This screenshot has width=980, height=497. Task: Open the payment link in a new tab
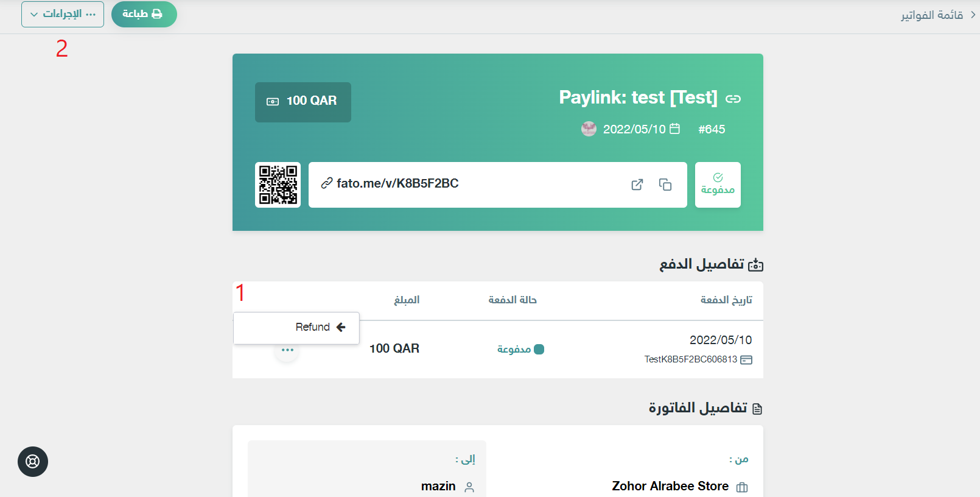(637, 185)
